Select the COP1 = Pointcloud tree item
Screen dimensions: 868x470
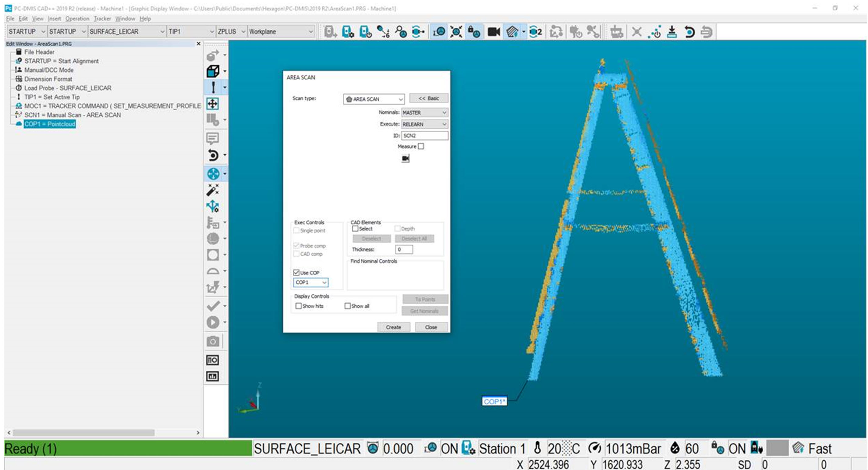pyautogui.click(x=50, y=124)
